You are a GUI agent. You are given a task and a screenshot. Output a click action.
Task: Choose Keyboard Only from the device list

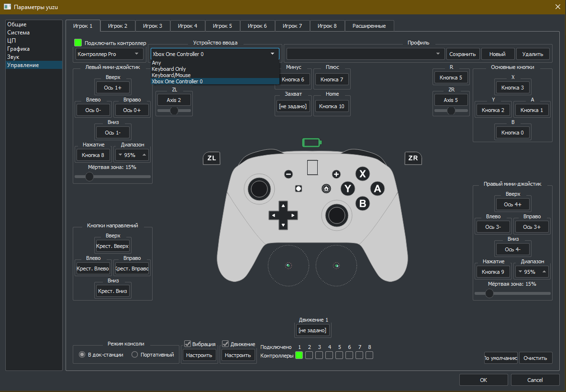215,69
